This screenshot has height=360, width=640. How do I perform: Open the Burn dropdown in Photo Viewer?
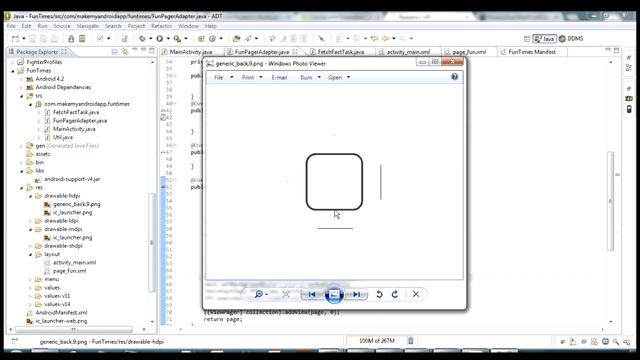(x=310, y=78)
